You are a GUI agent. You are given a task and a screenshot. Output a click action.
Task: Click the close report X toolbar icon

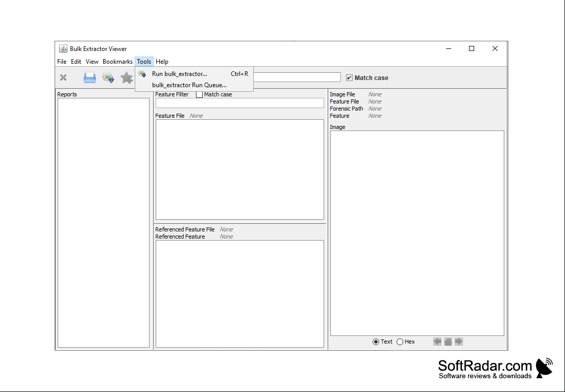(x=63, y=77)
